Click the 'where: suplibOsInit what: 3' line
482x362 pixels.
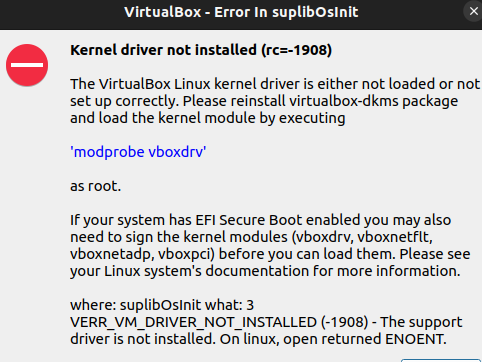[x=162, y=305]
